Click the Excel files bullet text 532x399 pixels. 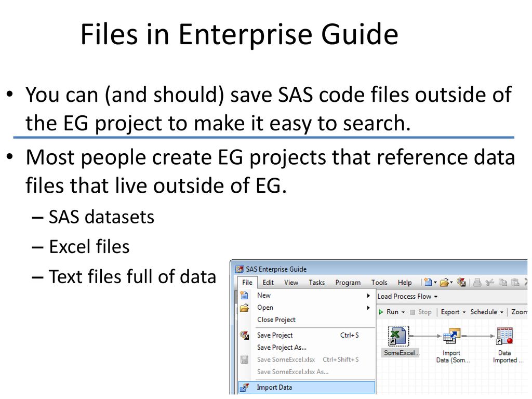(x=89, y=247)
